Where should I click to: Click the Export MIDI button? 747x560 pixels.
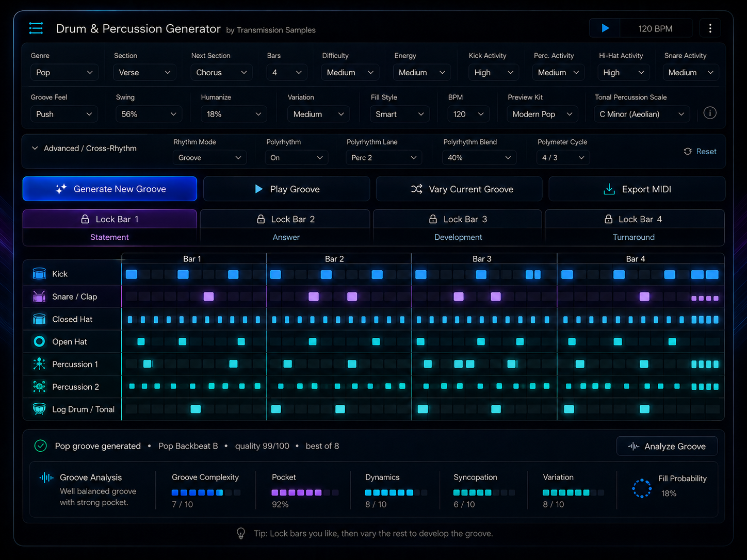[637, 189]
